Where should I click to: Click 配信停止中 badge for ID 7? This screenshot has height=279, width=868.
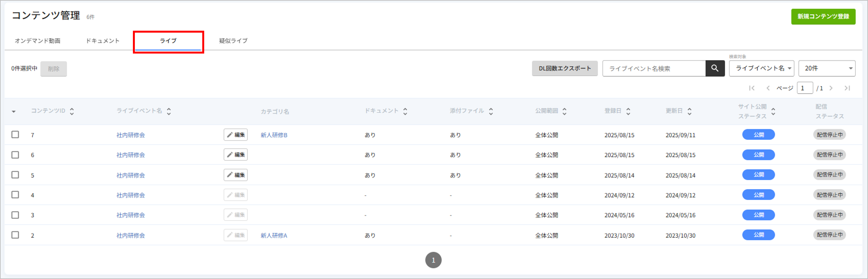pyautogui.click(x=830, y=135)
